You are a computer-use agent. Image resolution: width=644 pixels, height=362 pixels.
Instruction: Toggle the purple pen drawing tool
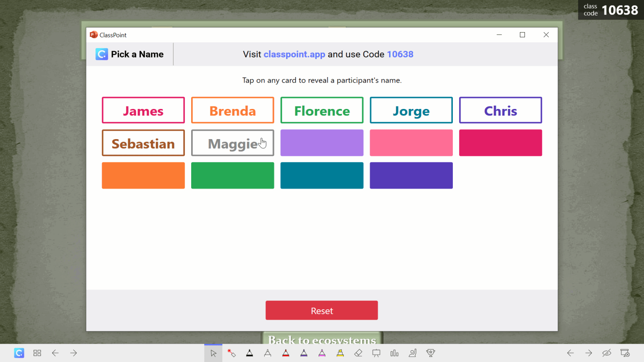coord(304,353)
